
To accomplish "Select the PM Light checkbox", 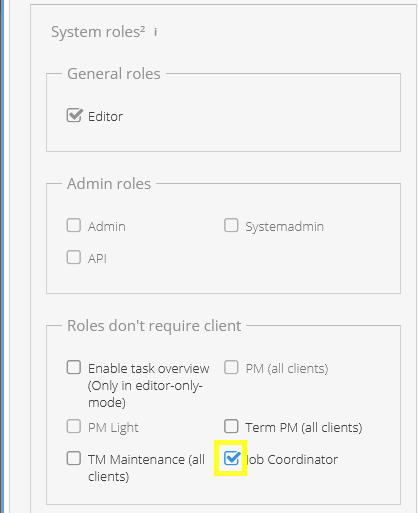I will (74, 426).
